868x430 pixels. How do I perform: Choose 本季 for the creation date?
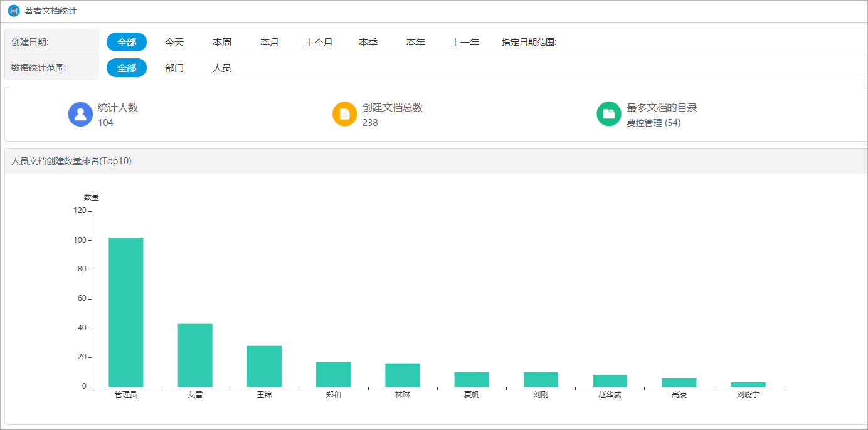(368, 41)
